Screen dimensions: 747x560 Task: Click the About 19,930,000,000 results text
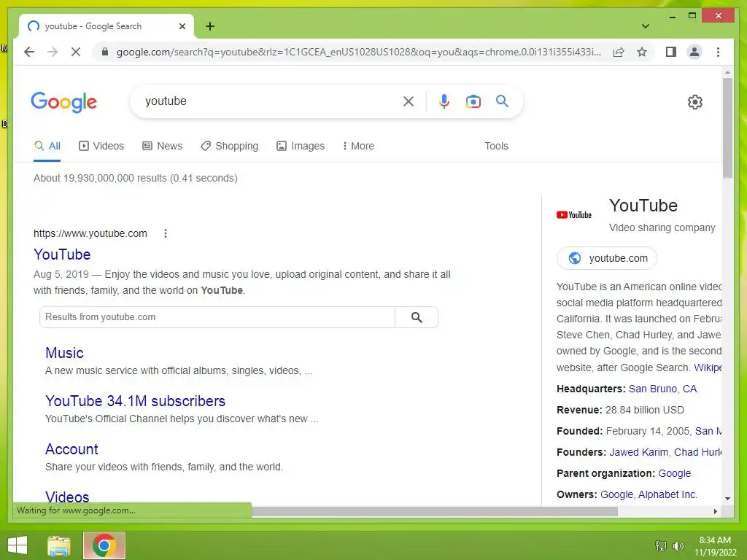click(x=135, y=178)
